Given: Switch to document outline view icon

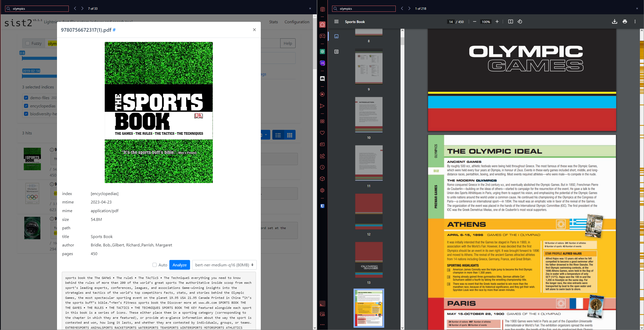Looking at the screenshot, I should click(336, 52).
